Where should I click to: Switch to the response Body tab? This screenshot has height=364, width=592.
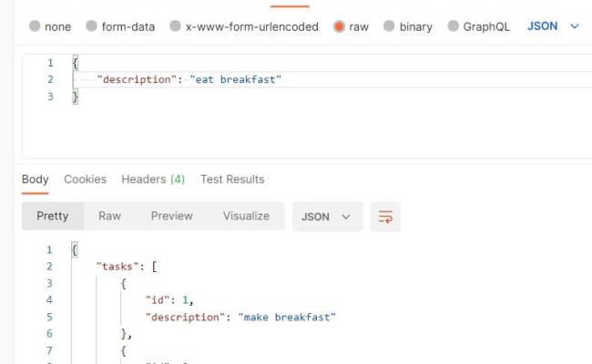point(36,179)
